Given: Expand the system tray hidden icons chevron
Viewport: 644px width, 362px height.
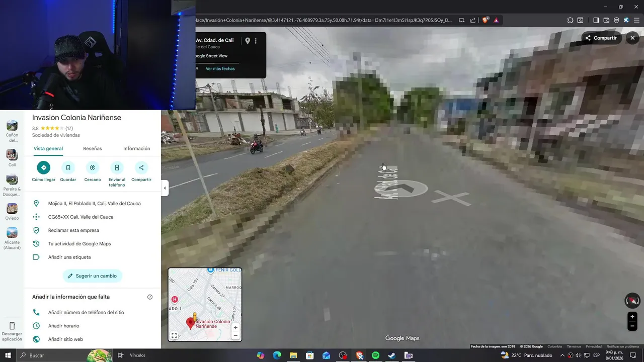Looking at the screenshot, I should pyautogui.click(x=562, y=355).
